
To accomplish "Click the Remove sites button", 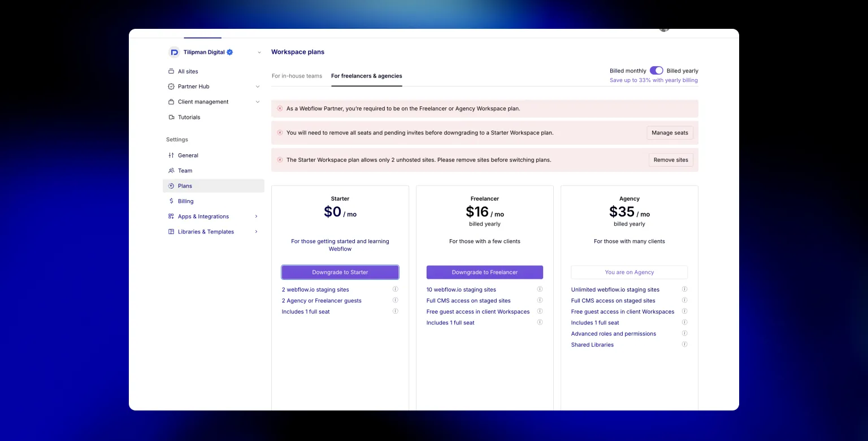I will pos(671,160).
